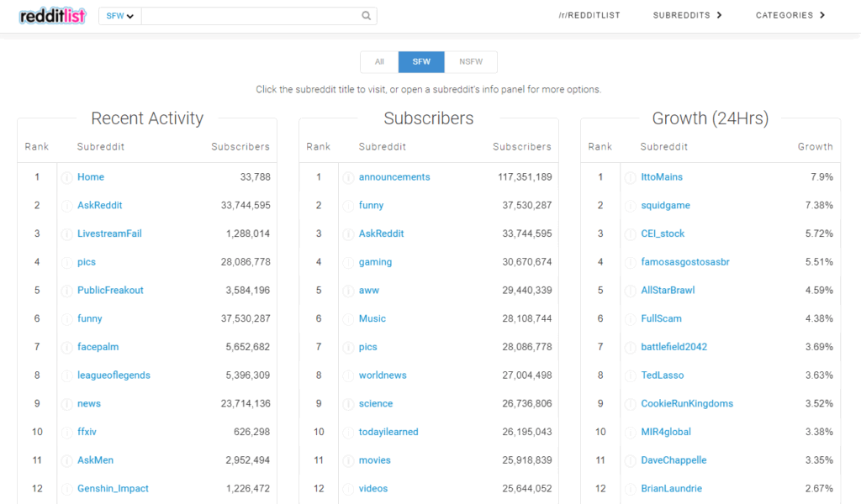The image size is (861, 504).
Task: Open info icon beside gaming
Action: (348, 263)
